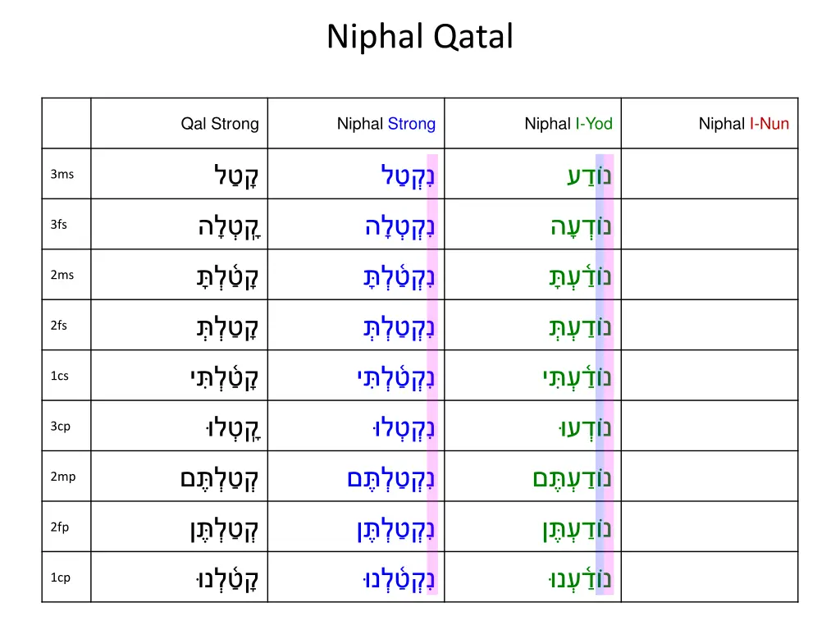The image size is (840, 630).
Task: Select the "1cs" row label
Action: pyautogui.click(x=60, y=376)
